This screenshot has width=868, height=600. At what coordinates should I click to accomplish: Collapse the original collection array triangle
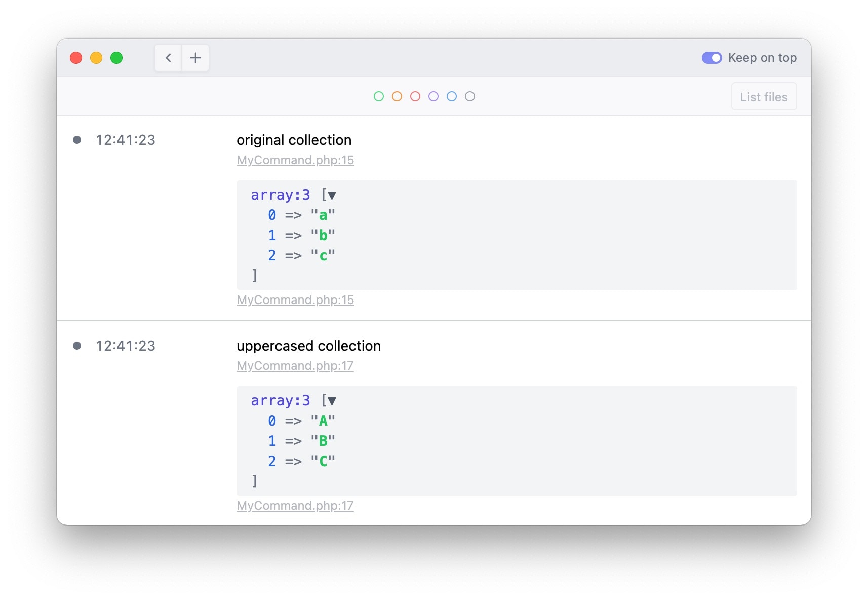click(x=332, y=196)
